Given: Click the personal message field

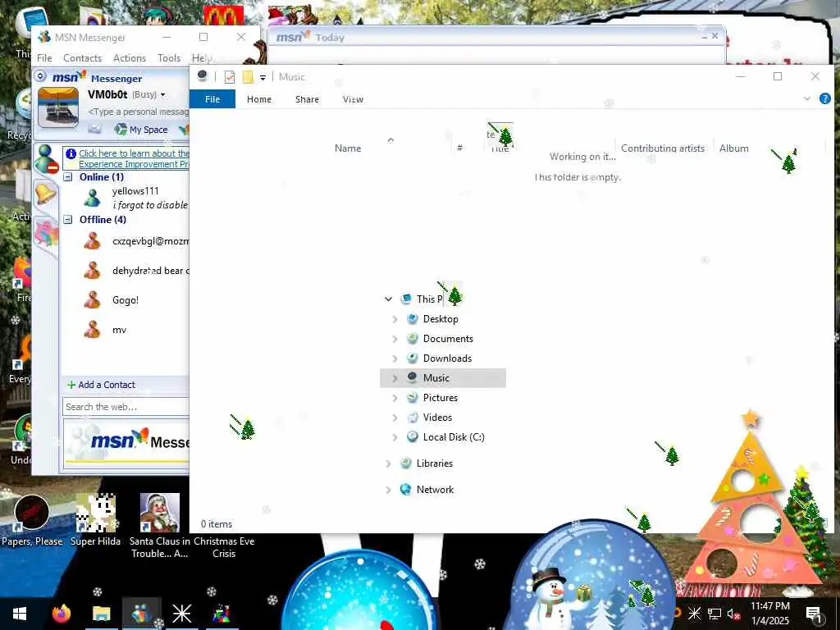Looking at the screenshot, I should pyautogui.click(x=138, y=112).
